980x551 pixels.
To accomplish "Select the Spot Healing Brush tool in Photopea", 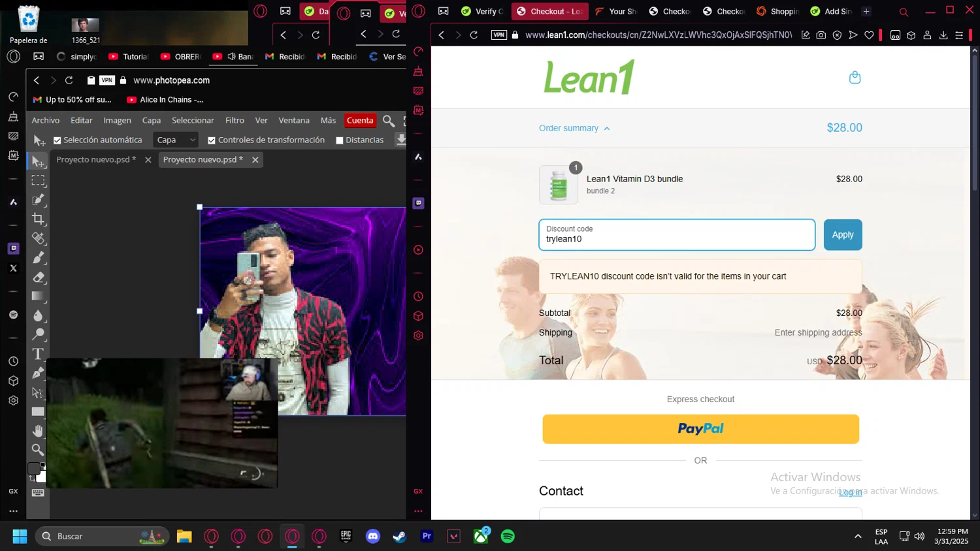I will tap(39, 238).
